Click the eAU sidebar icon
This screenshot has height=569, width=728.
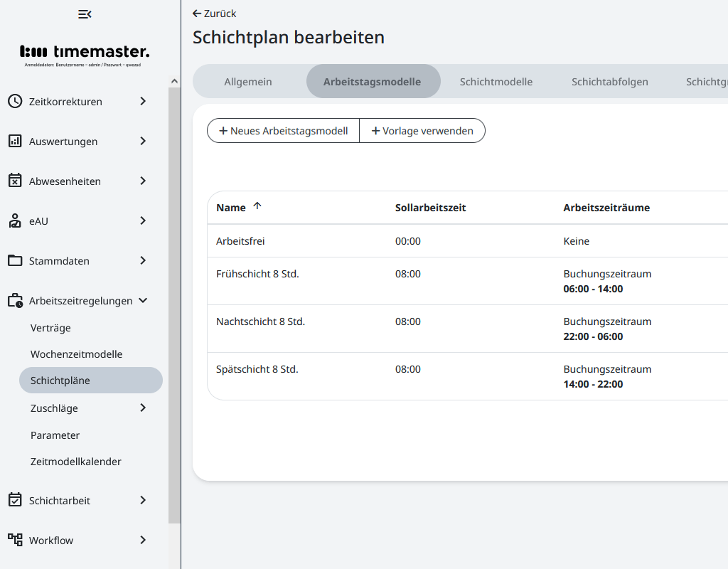15,220
